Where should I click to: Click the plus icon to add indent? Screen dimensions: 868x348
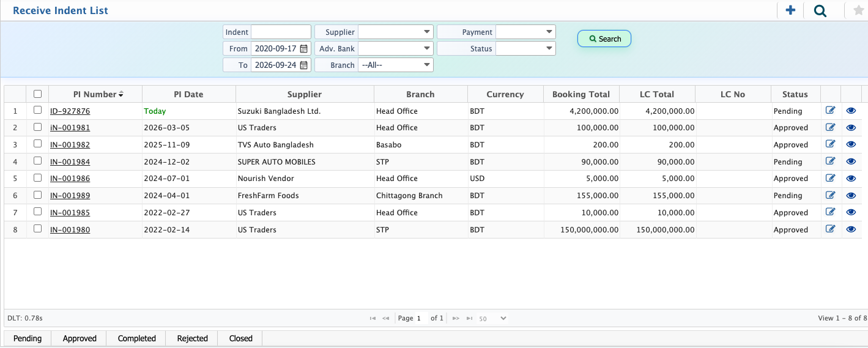790,10
